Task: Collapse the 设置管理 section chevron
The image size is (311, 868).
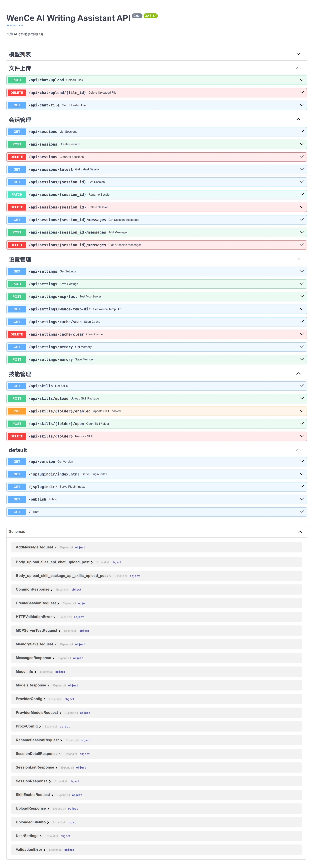Action: pos(298,259)
